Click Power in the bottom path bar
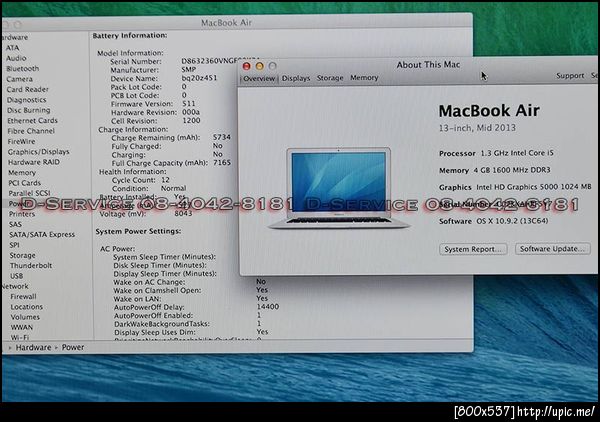This screenshot has width=600, height=422. coord(73,347)
